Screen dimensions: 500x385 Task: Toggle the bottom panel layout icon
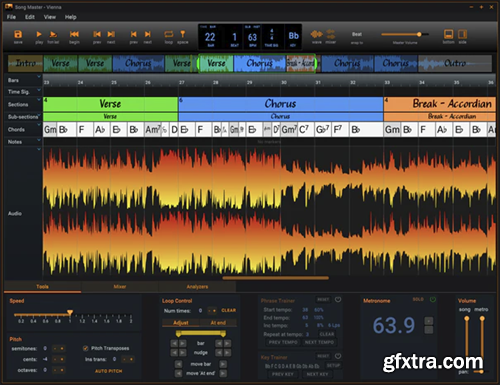448,34
